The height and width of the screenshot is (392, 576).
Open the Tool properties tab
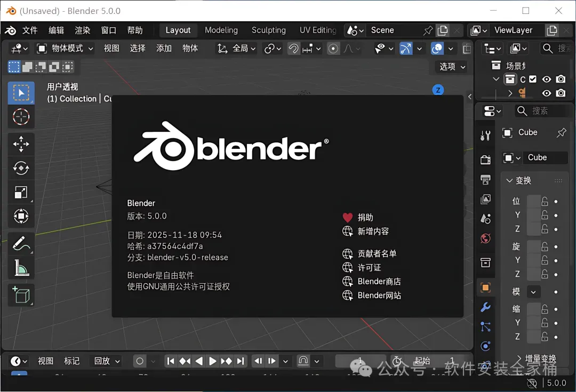(485, 135)
